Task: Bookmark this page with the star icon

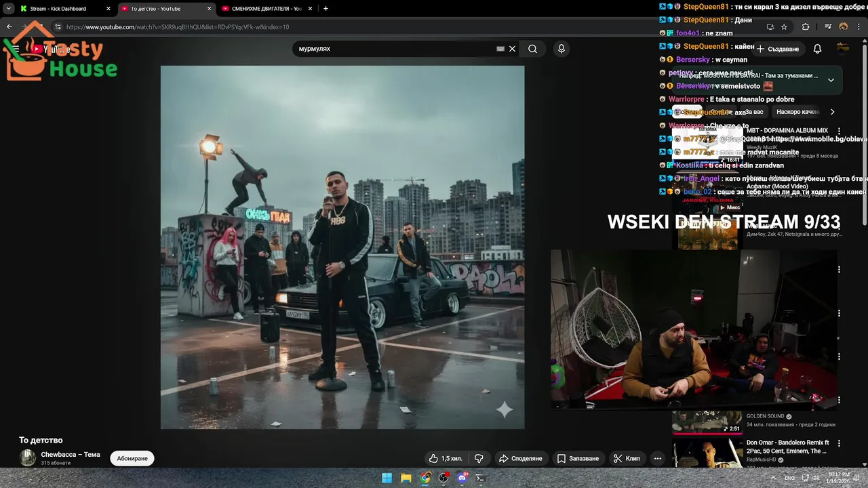Action: (x=784, y=27)
